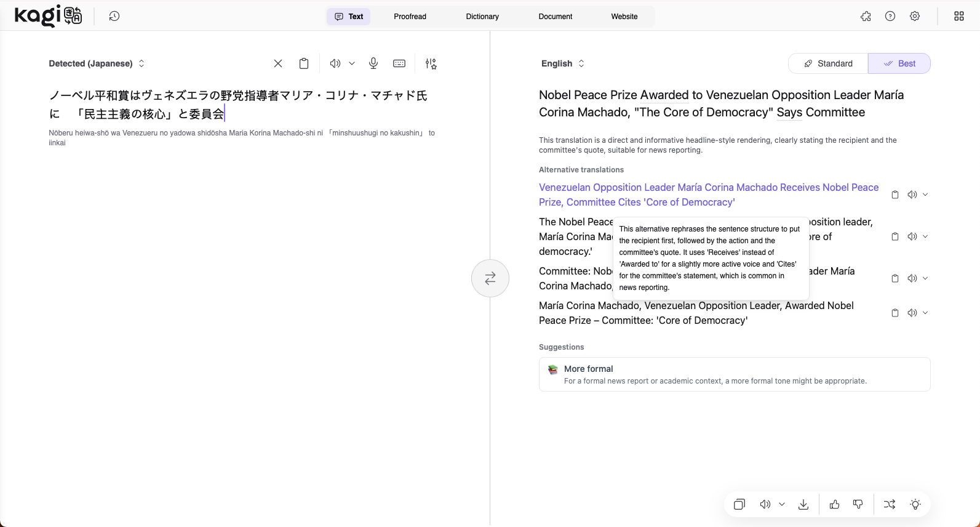
Task: Select the Document tab
Action: pos(556,17)
